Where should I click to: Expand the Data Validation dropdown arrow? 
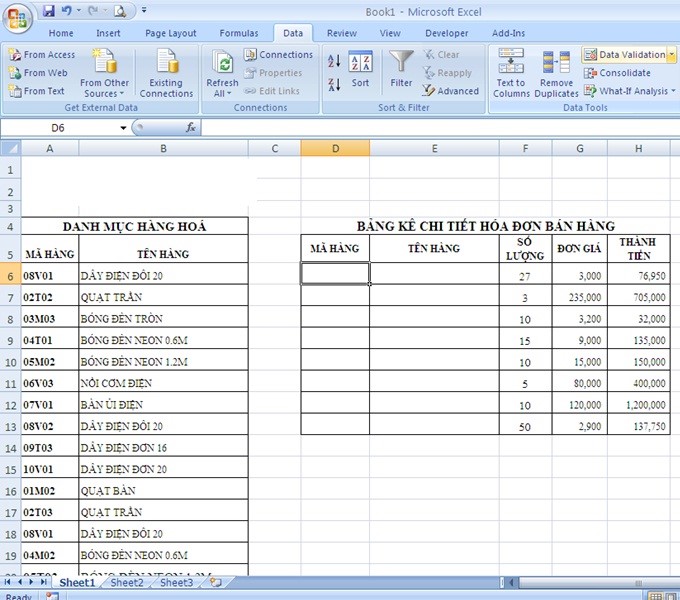[672, 55]
